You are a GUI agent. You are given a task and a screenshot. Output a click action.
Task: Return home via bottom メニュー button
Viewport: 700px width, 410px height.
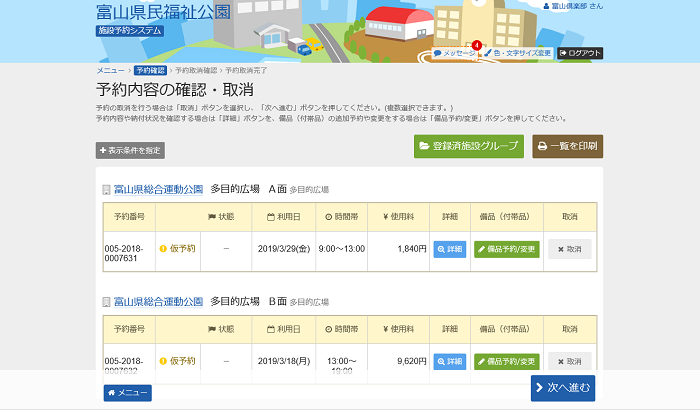(x=128, y=393)
